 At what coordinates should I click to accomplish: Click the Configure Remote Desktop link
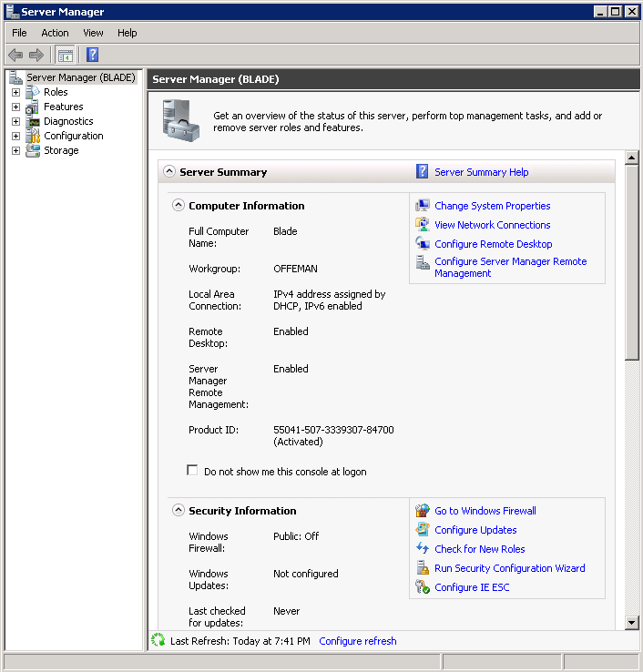click(494, 244)
